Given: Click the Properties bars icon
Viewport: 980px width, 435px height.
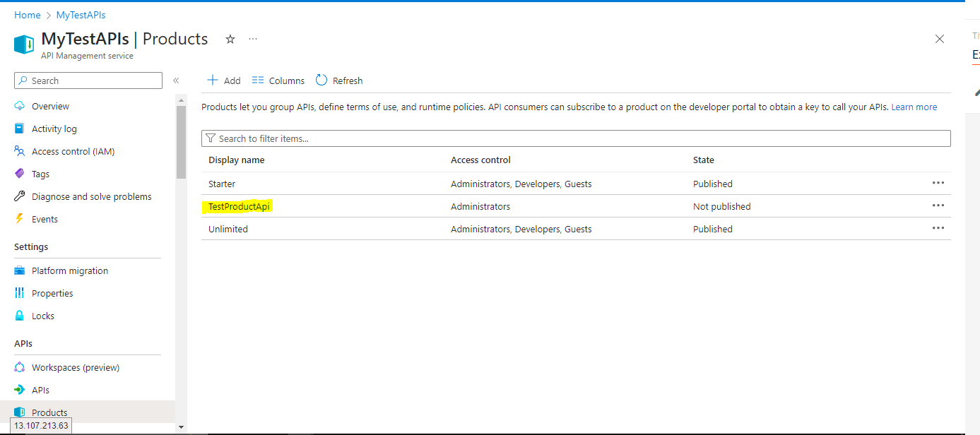Looking at the screenshot, I should [x=20, y=293].
